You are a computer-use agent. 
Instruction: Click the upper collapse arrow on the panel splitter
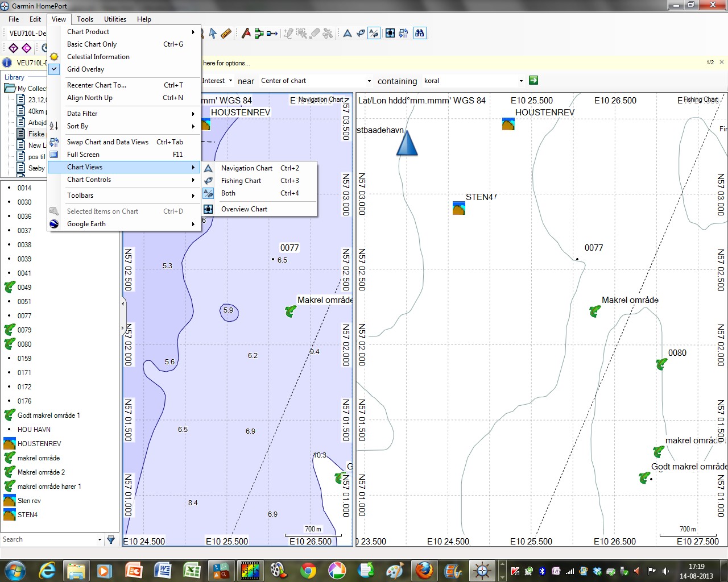pos(123,304)
